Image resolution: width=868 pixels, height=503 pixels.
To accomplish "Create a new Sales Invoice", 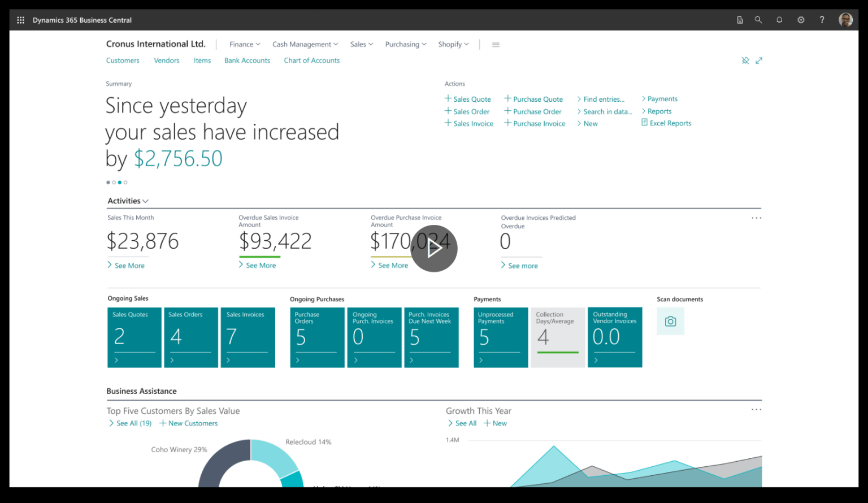I will pos(468,124).
